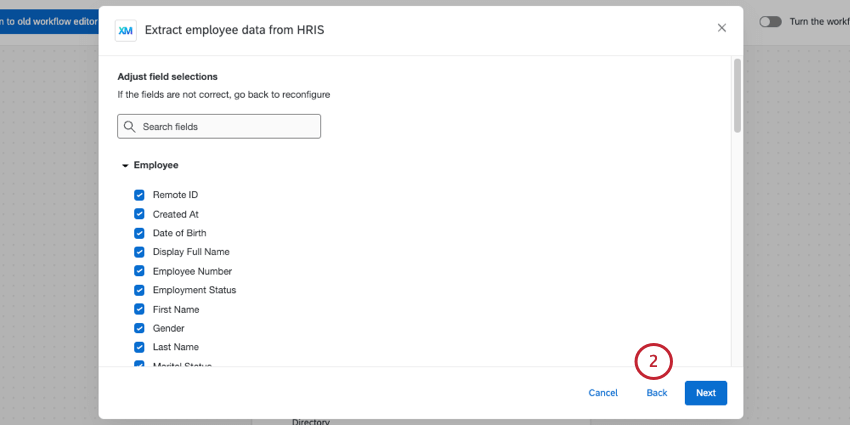Screen dimensions: 850x425
Task: Toggle the First Name checkbox
Action: point(140,309)
